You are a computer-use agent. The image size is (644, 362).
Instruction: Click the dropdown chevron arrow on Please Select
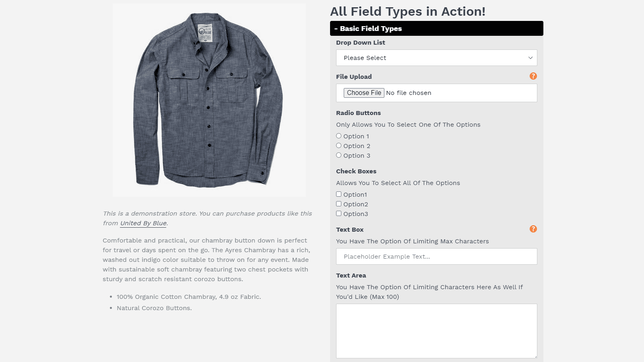coord(530,58)
